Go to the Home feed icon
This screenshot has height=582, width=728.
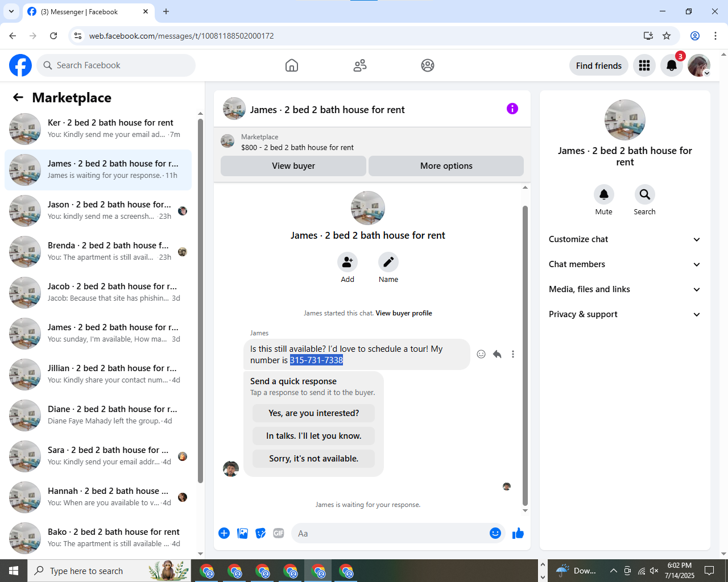click(292, 65)
